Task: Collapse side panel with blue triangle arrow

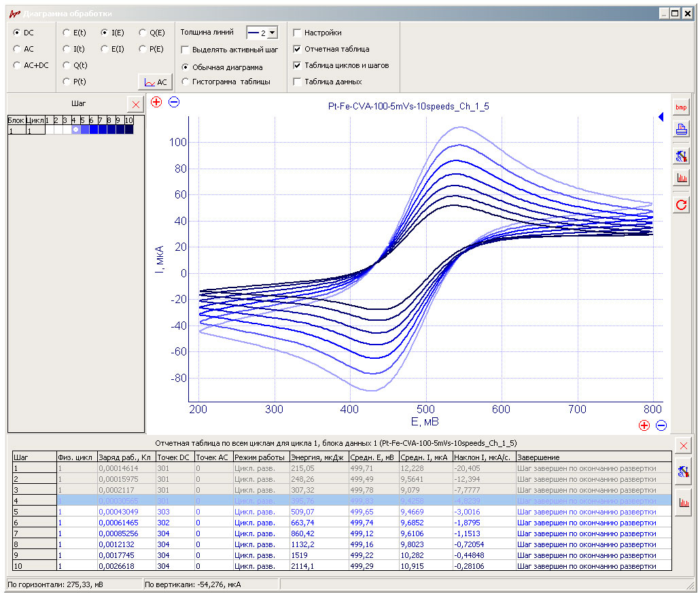Action: click(661, 117)
